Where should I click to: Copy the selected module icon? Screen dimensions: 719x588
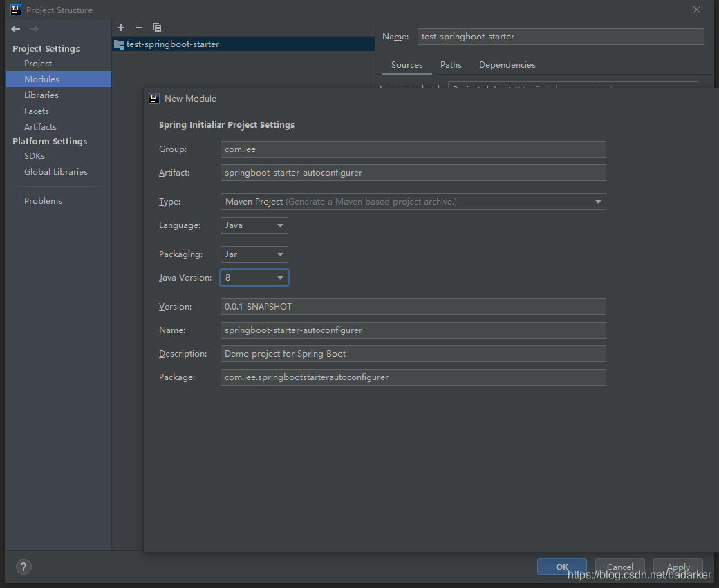pos(157,28)
